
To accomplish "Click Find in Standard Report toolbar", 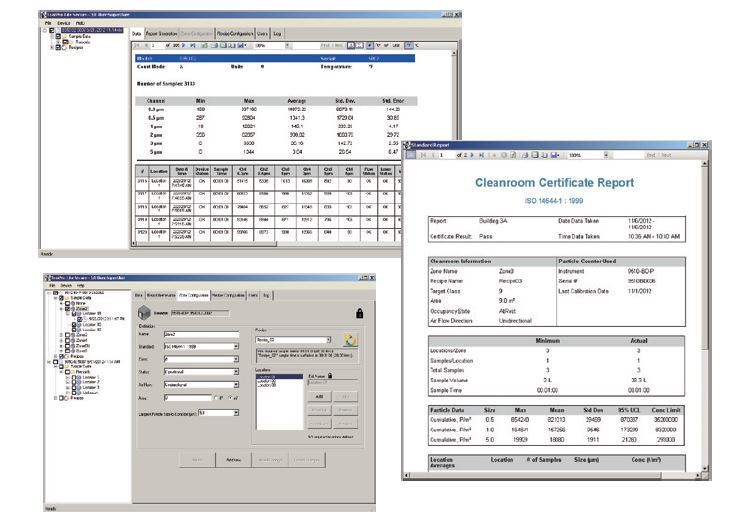I will tap(651, 155).
